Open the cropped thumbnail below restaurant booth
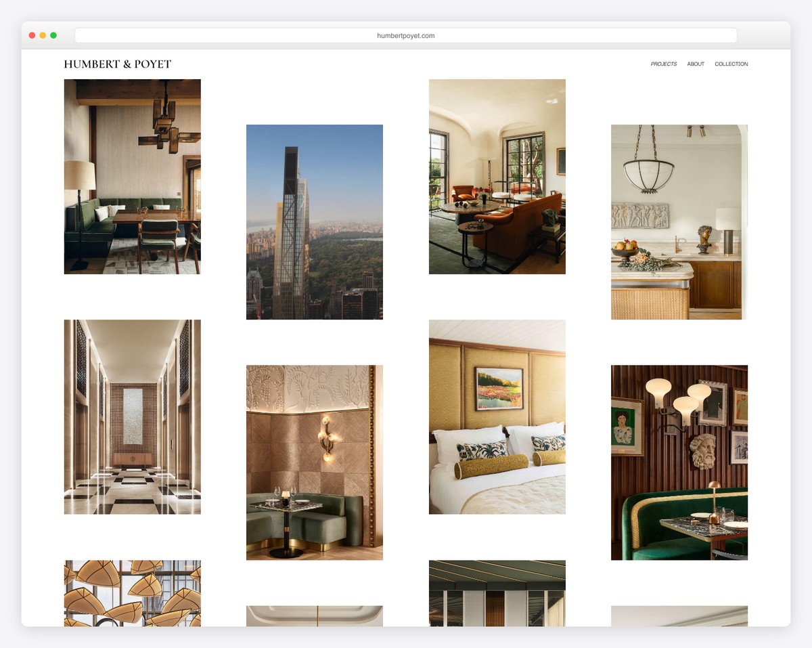This screenshot has height=648, width=812. point(315,615)
